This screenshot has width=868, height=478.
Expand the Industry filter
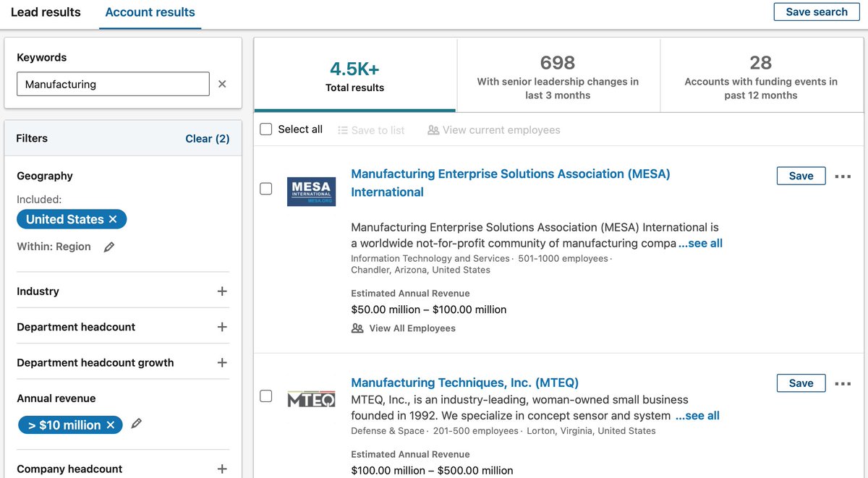coord(222,291)
